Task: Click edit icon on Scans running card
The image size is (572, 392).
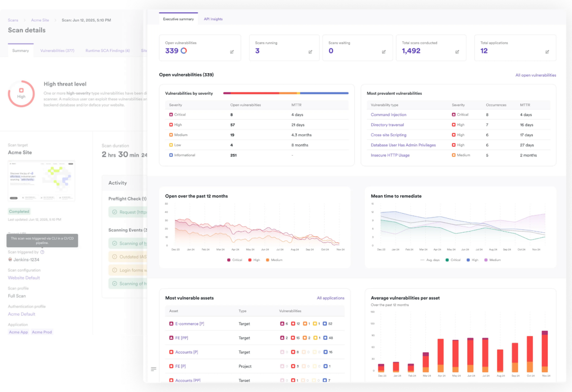Action: (x=310, y=52)
